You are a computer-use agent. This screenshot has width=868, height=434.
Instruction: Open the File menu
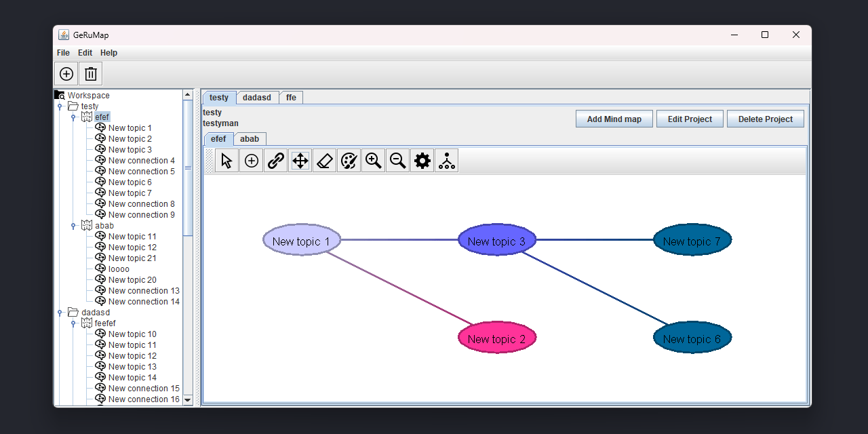[62, 52]
